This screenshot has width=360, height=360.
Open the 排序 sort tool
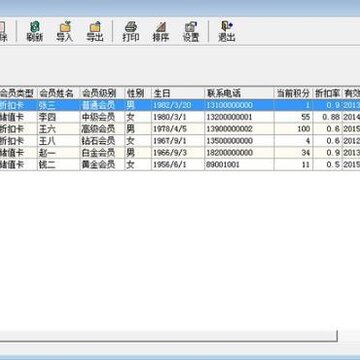tap(161, 32)
